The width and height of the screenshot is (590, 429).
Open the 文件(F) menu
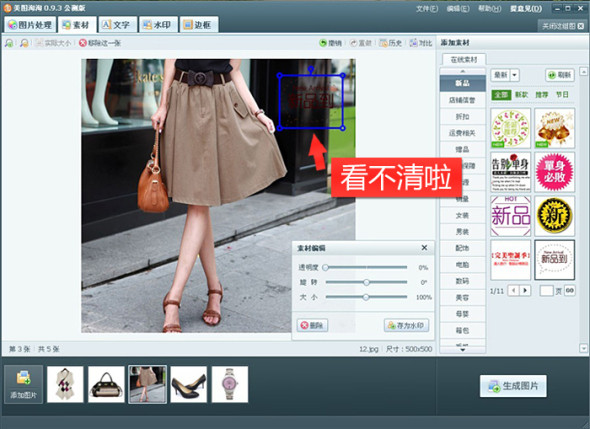427,8
